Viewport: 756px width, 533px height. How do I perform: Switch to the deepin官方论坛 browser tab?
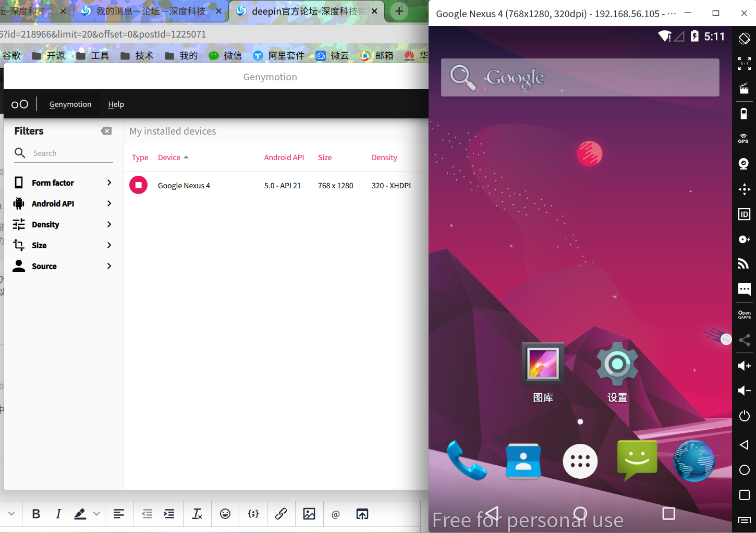tap(307, 11)
